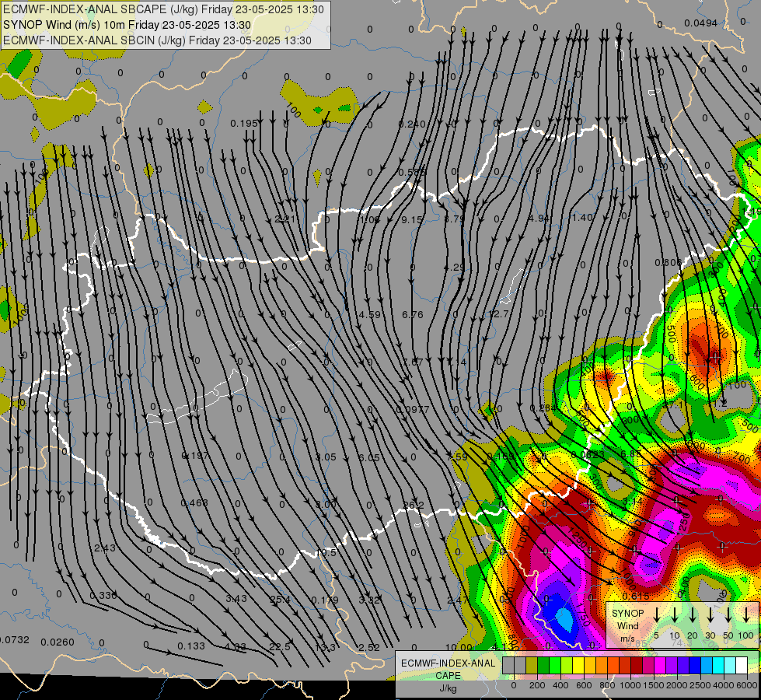Click the 5 m/s wind arrow in legend
This screenshot has width=761, height=700.
[x=656, y=614]
